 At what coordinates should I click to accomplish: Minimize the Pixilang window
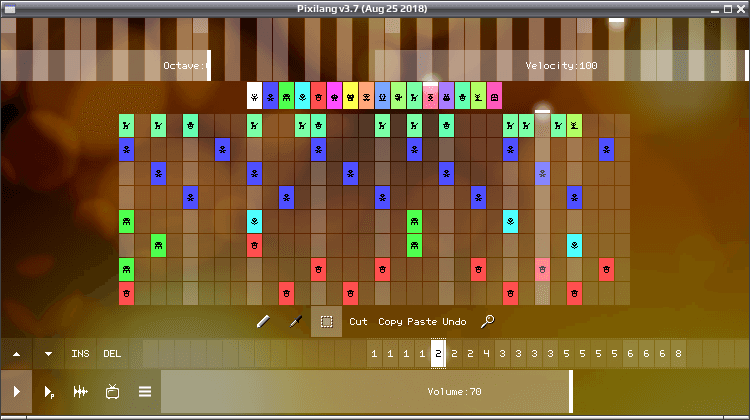[x=715, y=9]
